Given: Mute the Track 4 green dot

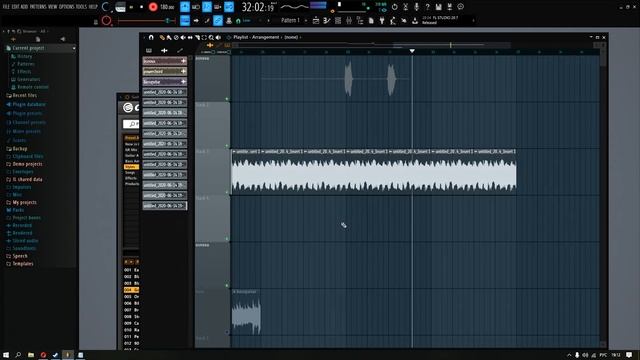Looking at the screenshot, I should pos(227,239).
